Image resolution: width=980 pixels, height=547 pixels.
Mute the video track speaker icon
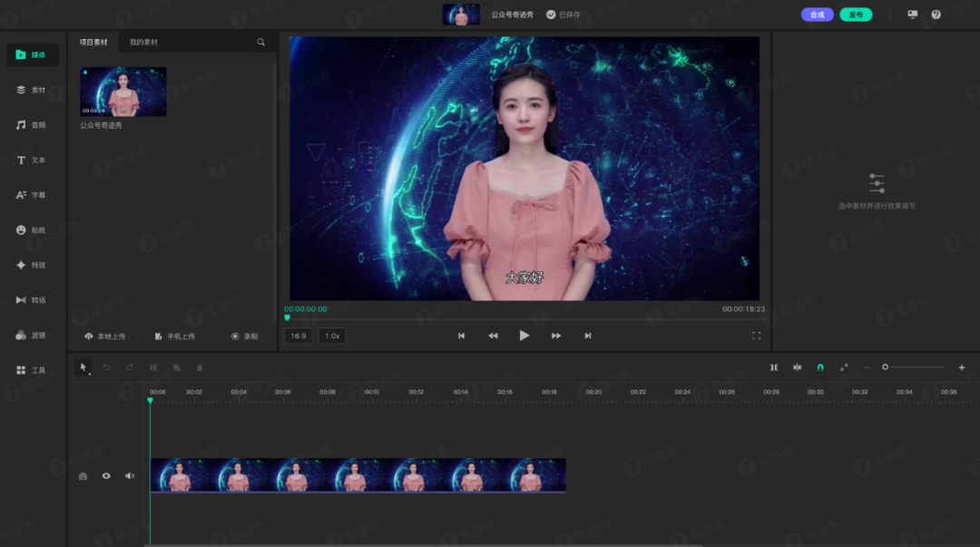(130, 475)
